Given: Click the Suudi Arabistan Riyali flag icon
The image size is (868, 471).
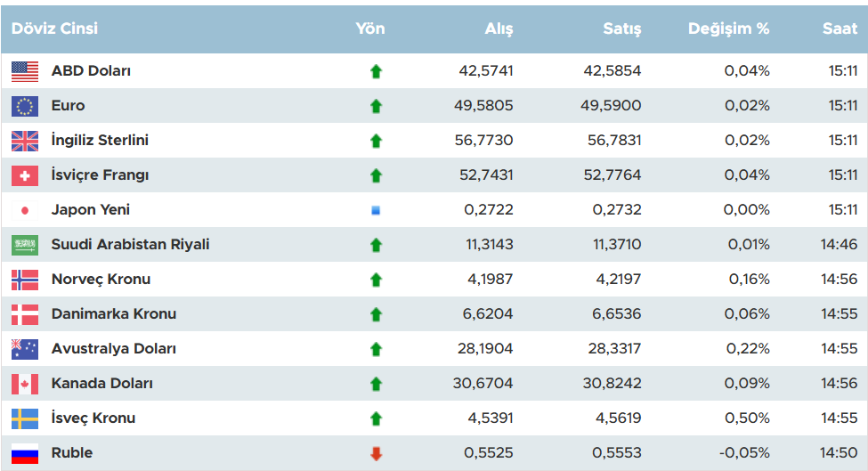Looking at the screenshot, I should pos(25,245).
